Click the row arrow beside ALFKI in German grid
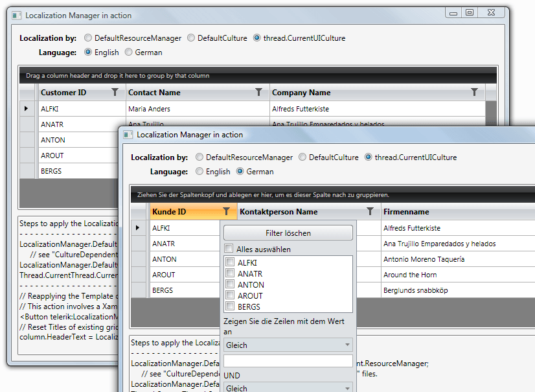The width and height of the screenshot is (535, 392). 137,228
